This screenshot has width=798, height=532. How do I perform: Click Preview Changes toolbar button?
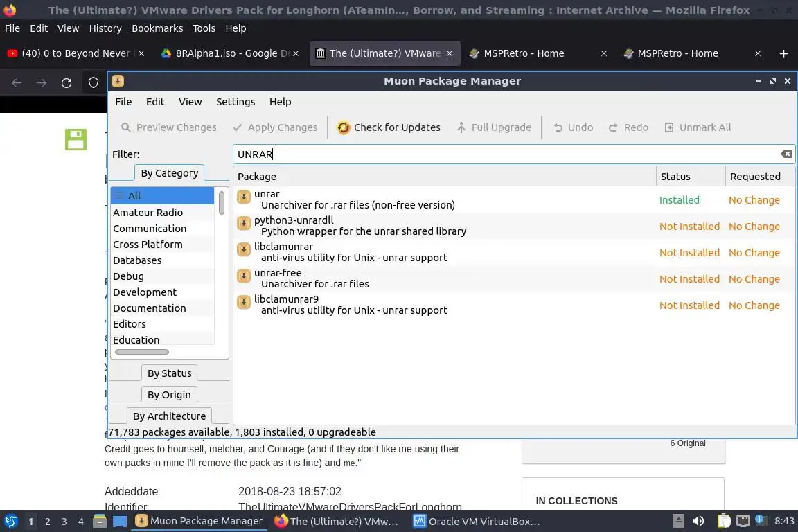[x=168, y=127]
